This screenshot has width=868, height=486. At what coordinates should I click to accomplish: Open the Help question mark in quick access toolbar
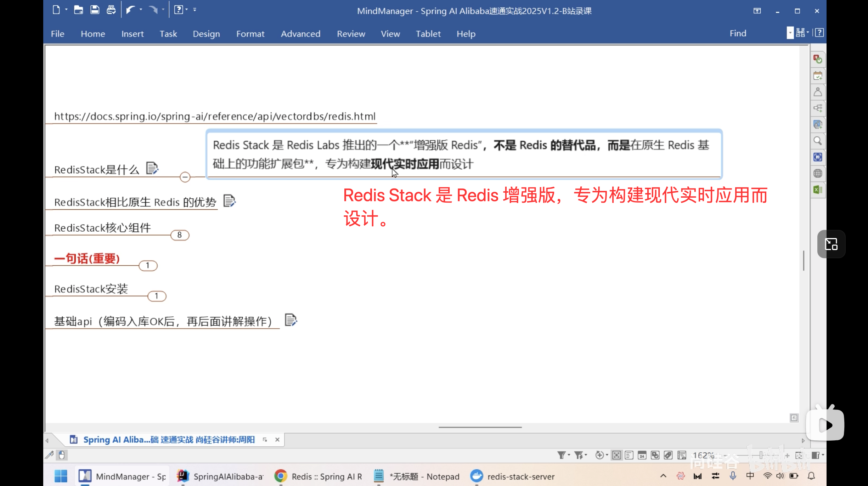[x=178, y=10]
